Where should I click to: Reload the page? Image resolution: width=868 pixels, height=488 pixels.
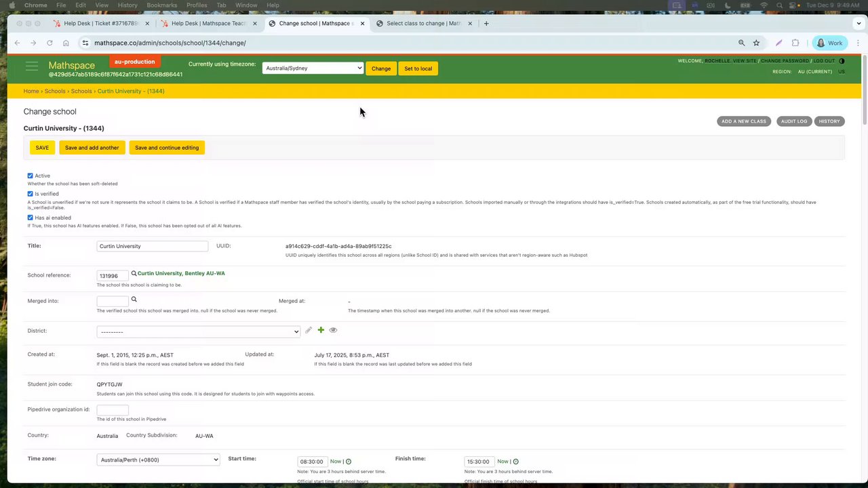pyautogui.click(x=50, y=43)
